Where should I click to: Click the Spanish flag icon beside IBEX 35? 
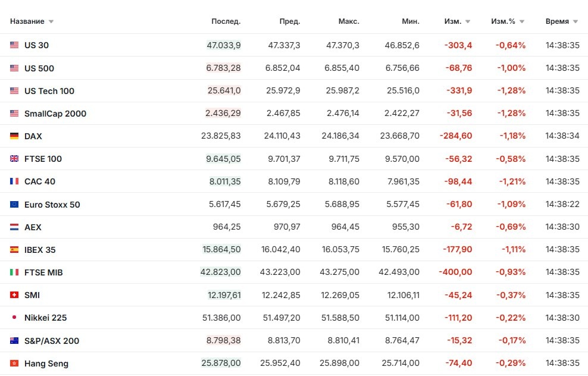click(x=14, y=250)
